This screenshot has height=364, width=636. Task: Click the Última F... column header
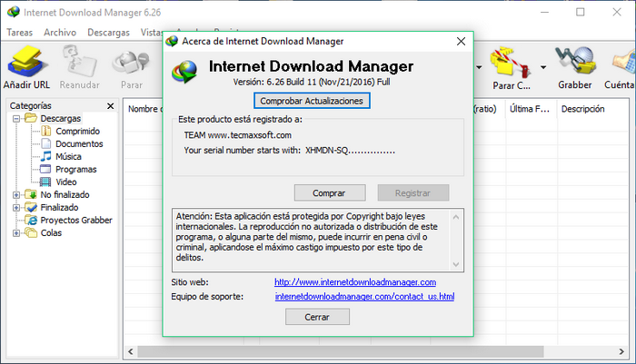point(532,109)
